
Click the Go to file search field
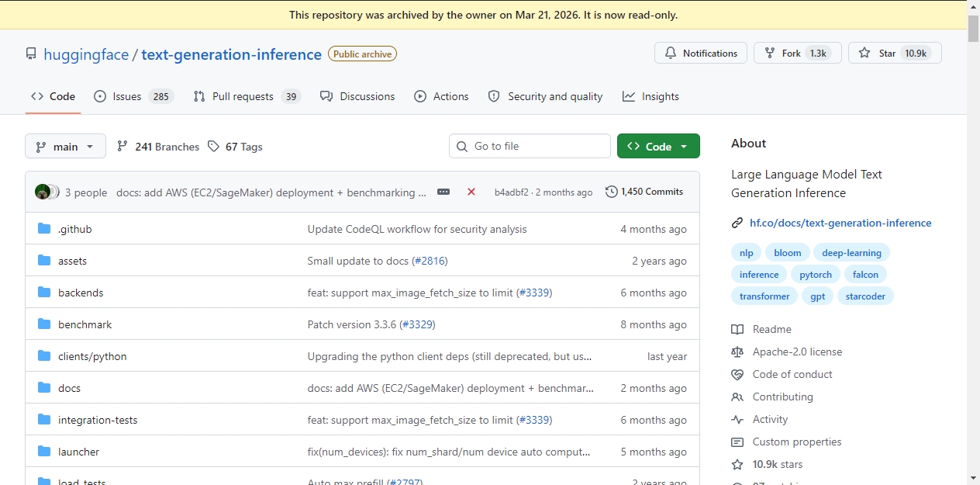coord(530,146)
